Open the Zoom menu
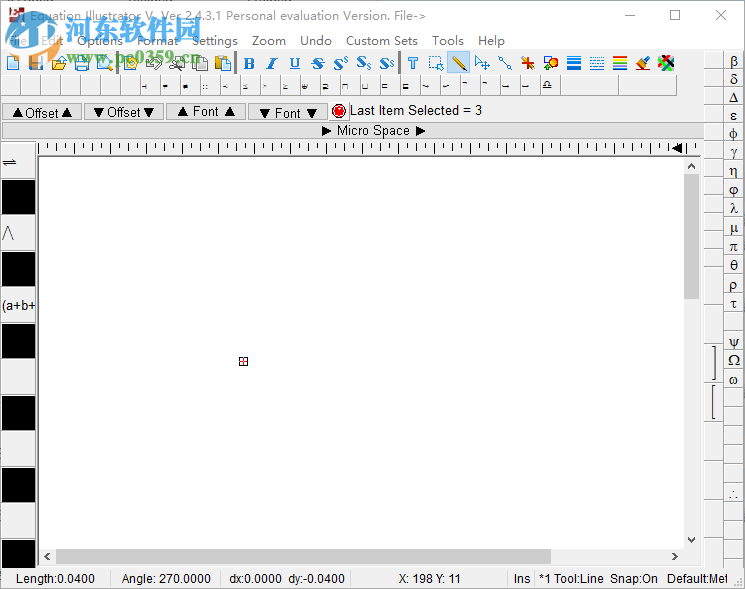 pyautogui.click(x=269, y=41)
